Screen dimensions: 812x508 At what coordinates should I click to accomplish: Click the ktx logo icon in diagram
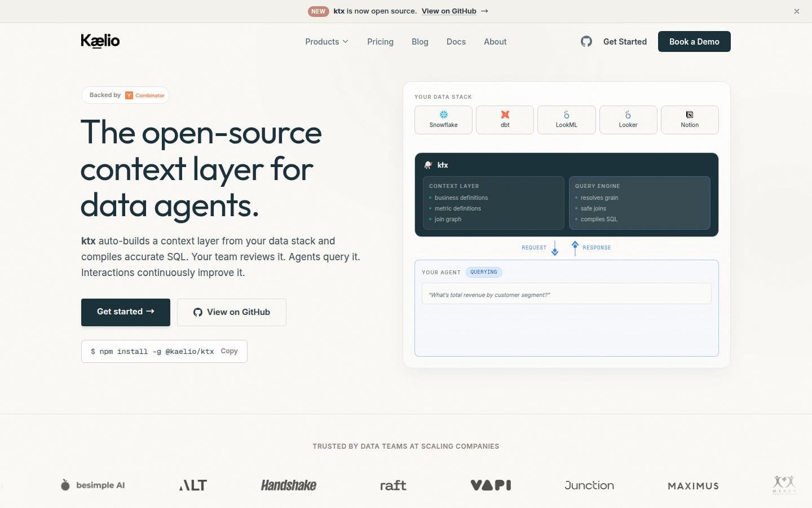click(428, 165)
